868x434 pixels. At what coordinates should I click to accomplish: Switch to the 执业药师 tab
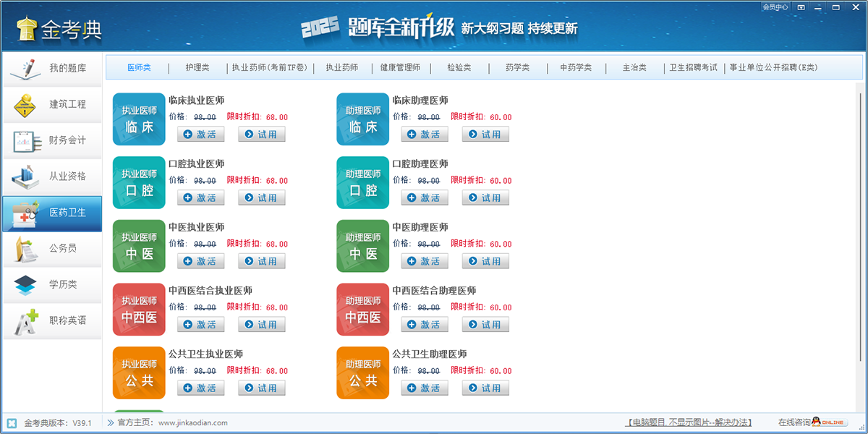point(341,68)
